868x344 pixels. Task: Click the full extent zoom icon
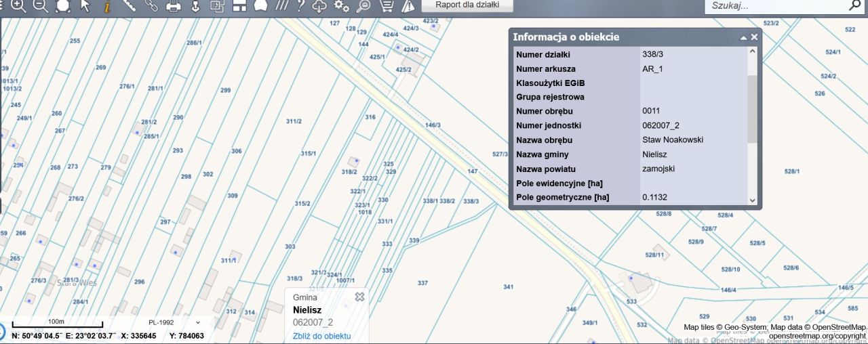62,6
